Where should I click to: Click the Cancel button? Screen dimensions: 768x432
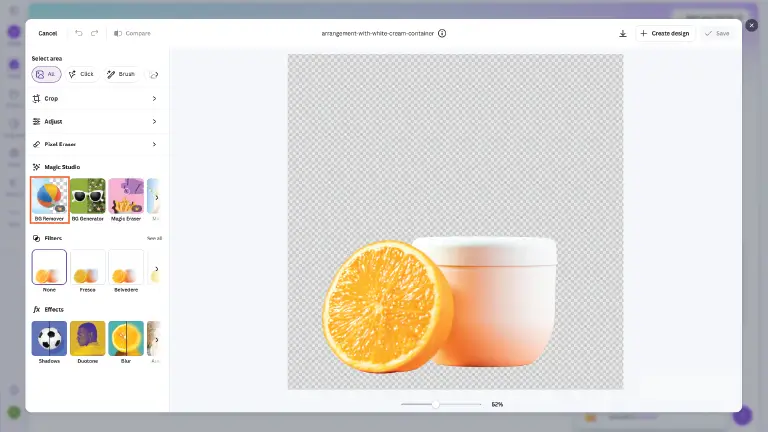point(48,33)
